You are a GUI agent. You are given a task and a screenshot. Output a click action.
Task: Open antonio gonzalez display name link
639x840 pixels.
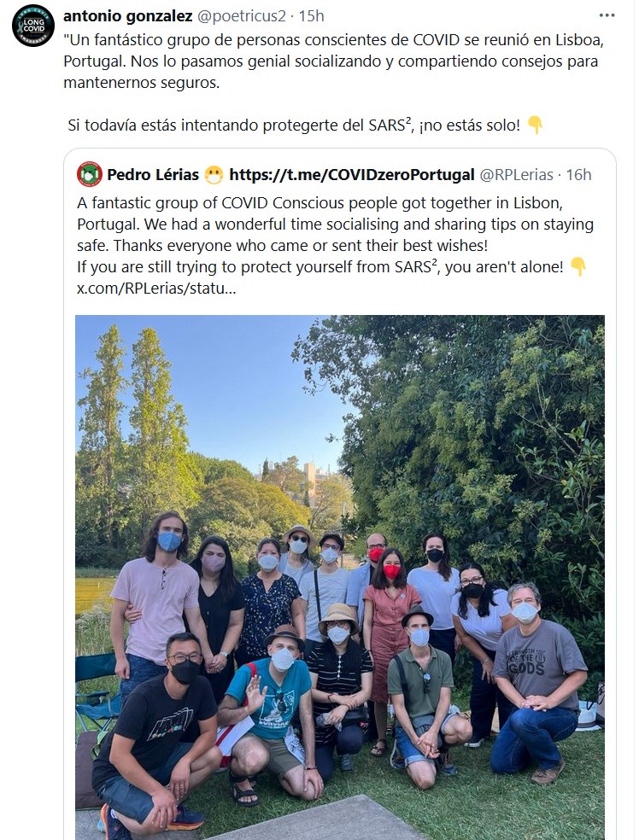[128, 16]
